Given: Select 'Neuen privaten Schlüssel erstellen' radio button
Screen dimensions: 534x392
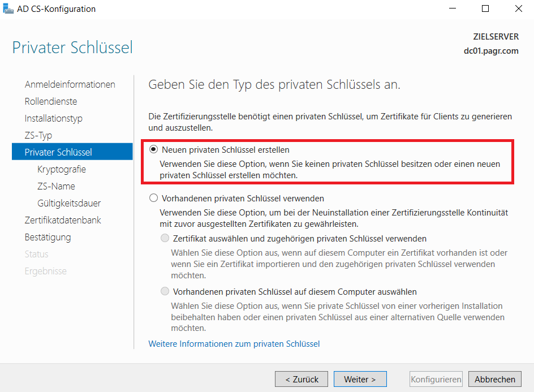Looking at the screenshot, I should point(154,149).
